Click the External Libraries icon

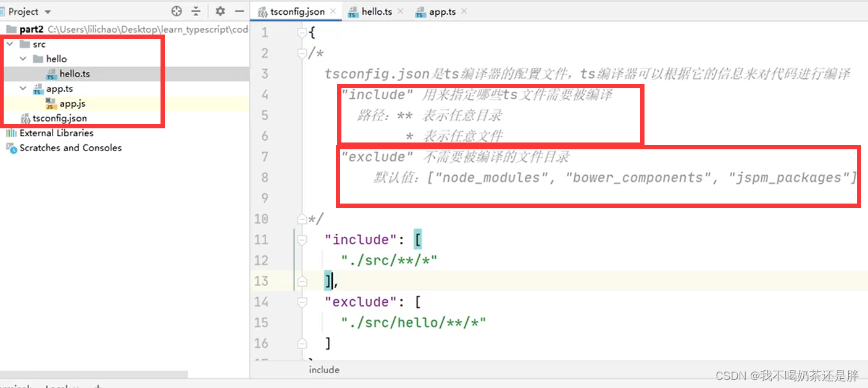tap(12, 133)
